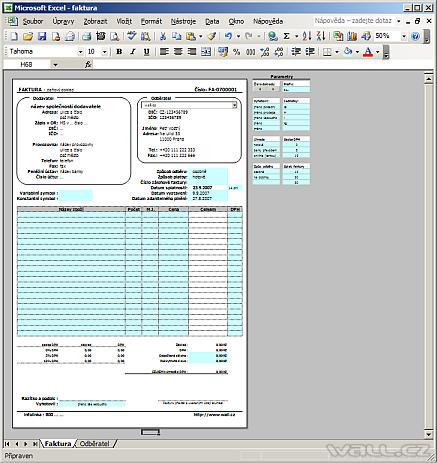Expand the Odběratel customer dropdown
The width and height of the screenshot is (437, 463).
(x=234, y=105)
